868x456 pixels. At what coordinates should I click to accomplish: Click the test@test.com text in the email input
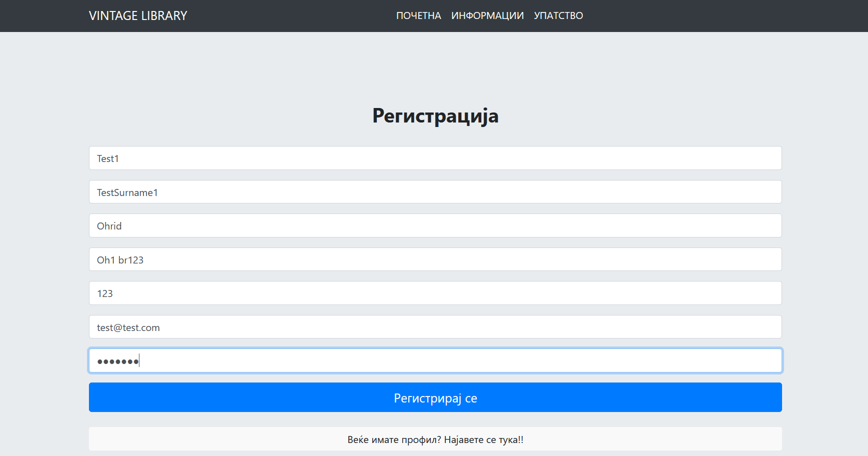[128, 327]
